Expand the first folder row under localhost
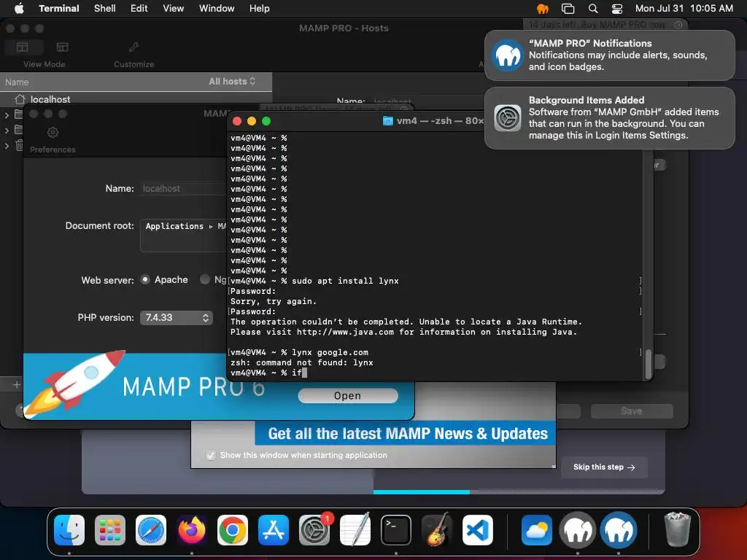This screenshot has width=747, height=560. tap(7, 114)
